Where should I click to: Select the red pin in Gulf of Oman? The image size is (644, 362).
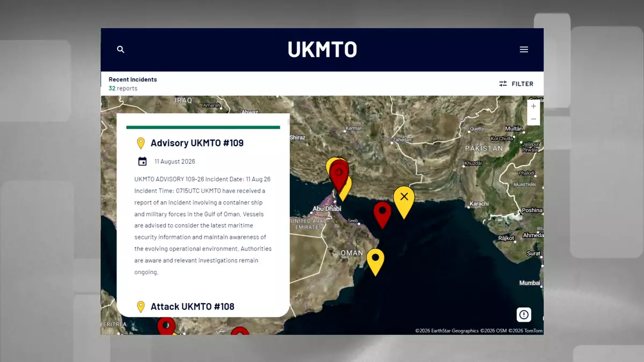(x=382, y=215)
